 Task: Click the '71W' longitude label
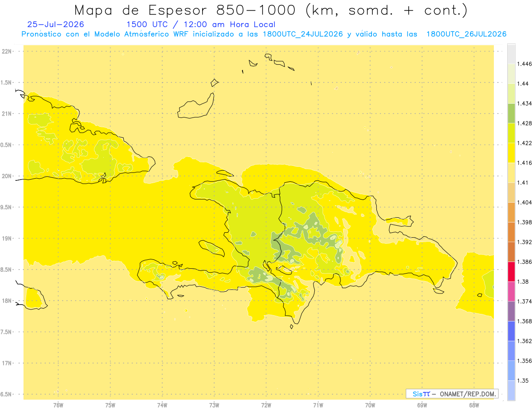[x=318, y=405]
